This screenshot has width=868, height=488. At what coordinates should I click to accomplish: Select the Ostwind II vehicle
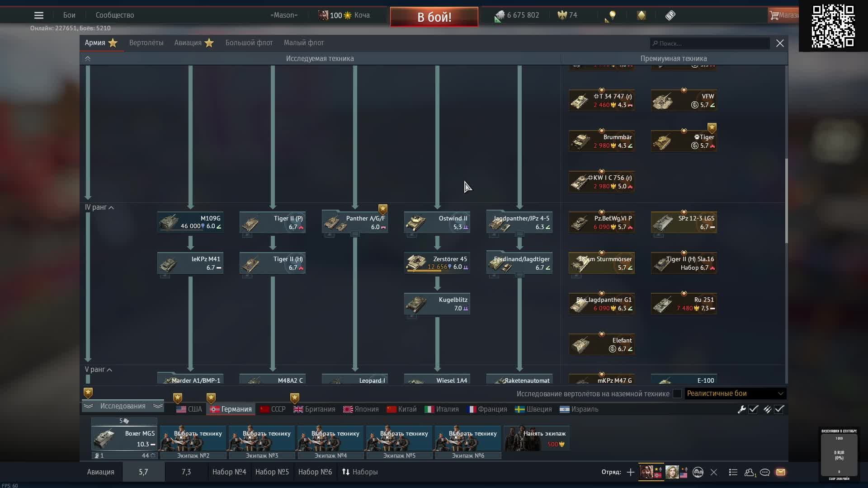(437, 223)
